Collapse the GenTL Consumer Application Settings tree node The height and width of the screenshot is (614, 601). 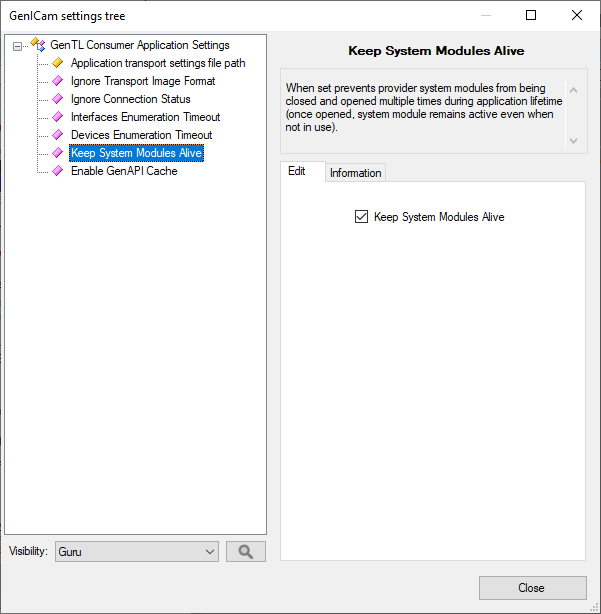(17, 46)
